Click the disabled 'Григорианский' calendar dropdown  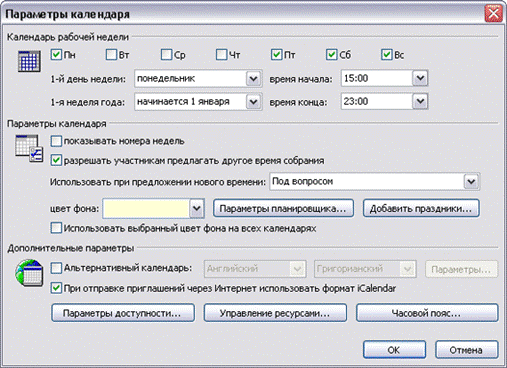pyautogui.click(x=365, y=269)
